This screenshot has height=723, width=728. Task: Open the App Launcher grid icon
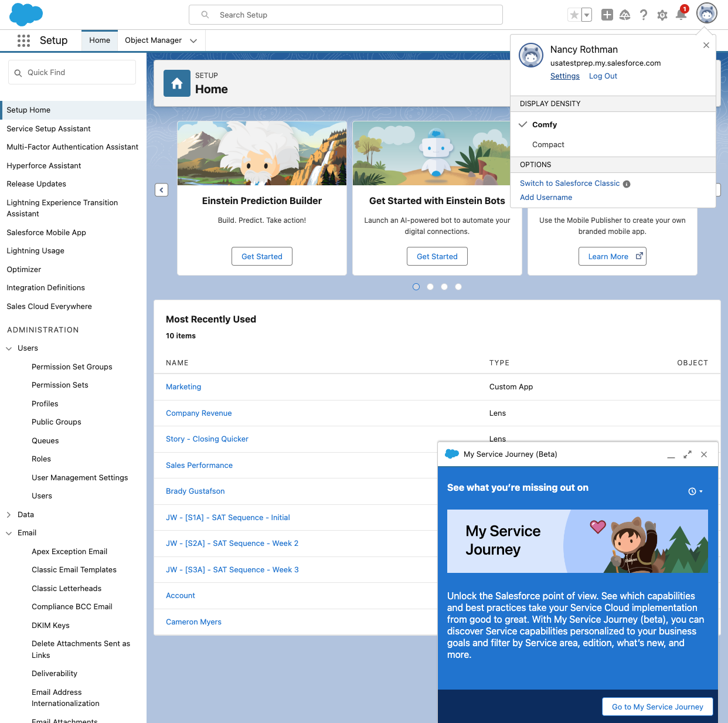(23, 40)
